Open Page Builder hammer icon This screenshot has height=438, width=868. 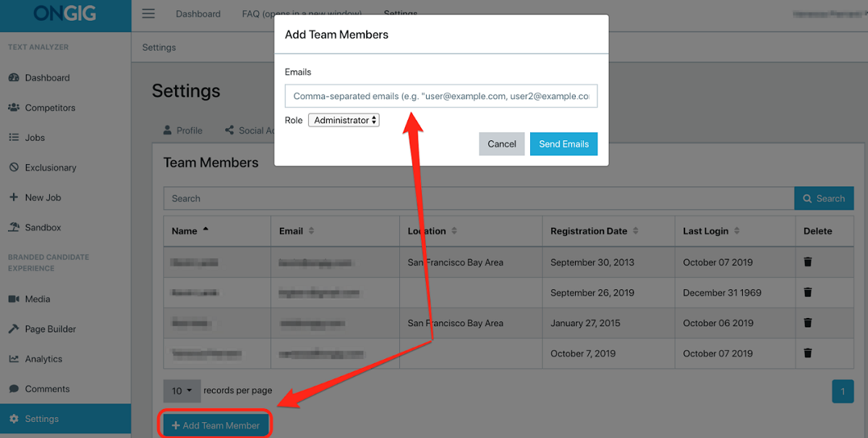tap(14, 329)
